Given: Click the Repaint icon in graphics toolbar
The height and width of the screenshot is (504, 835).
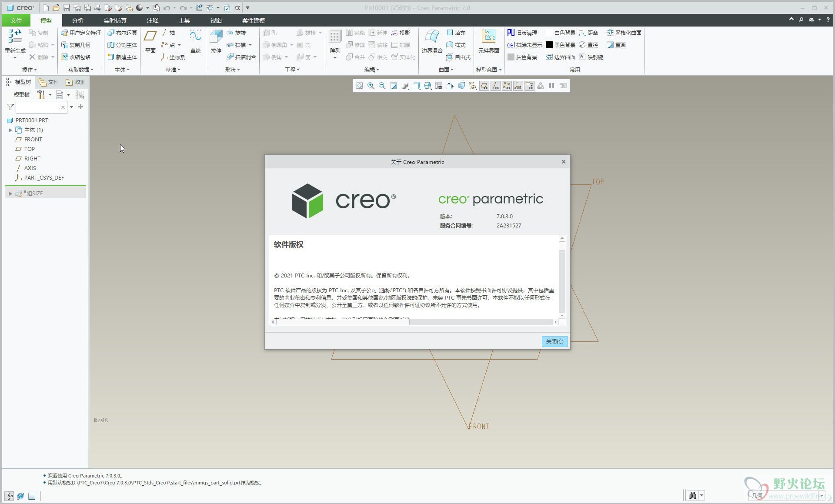Looking at the screenshot, I should click(394, 86).
